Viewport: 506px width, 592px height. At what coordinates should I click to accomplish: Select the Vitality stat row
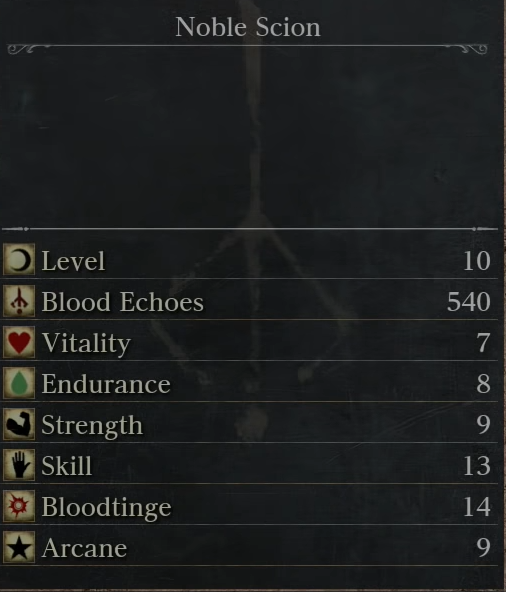[250, 342]
